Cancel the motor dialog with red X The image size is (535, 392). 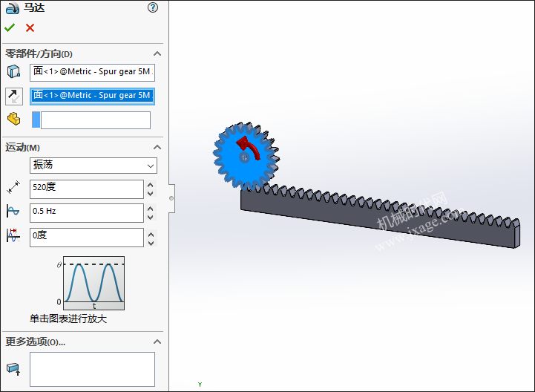(x=30, y=27)
